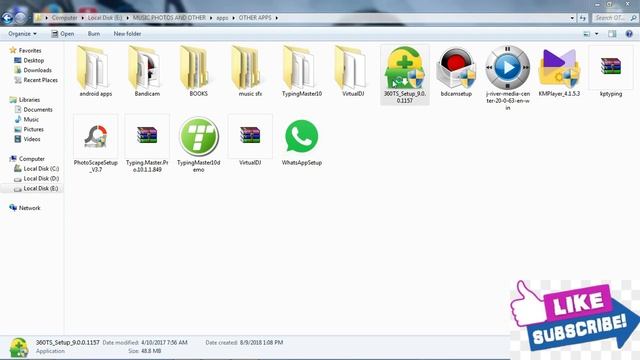640x360 pixels.
Task: Click the Forward navigation arrow
Action: [20, 18]
